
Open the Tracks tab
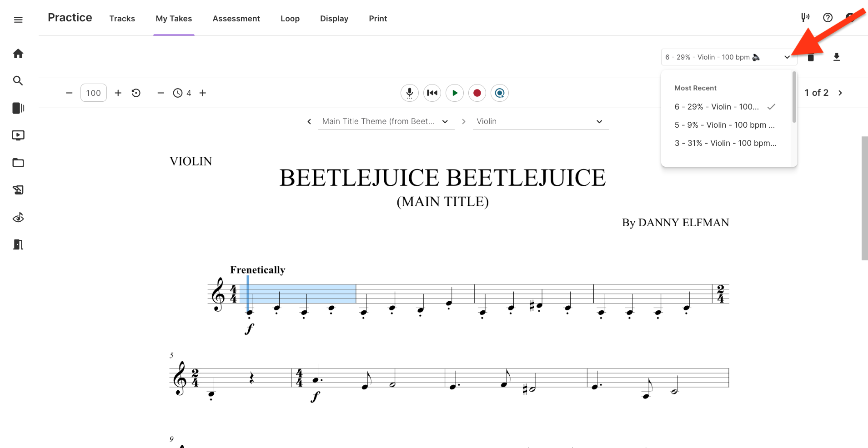point(122,19)
